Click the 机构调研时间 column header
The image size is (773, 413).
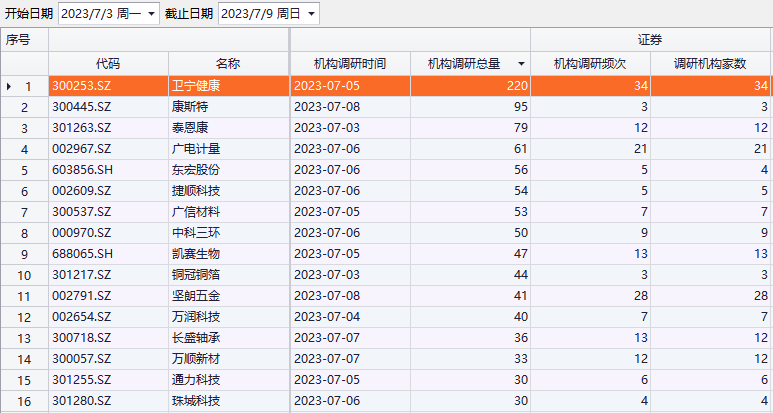tap(350, 64)
